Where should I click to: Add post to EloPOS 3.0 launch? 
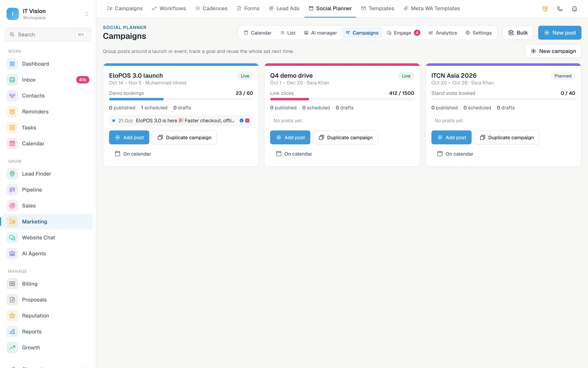click(x=129, y=138)
